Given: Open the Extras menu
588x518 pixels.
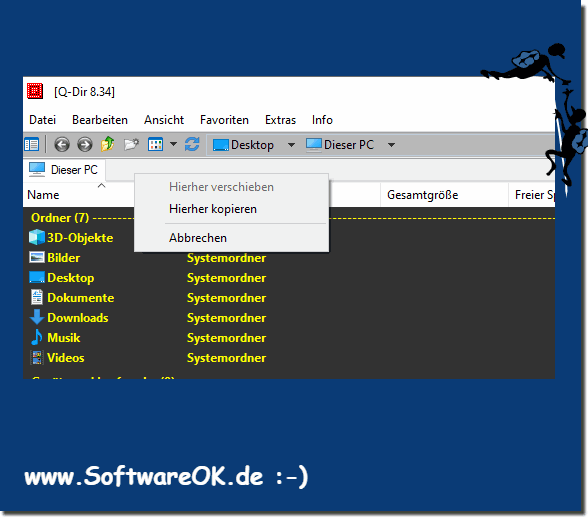Looking at the screenshot, I should point(280,120).
